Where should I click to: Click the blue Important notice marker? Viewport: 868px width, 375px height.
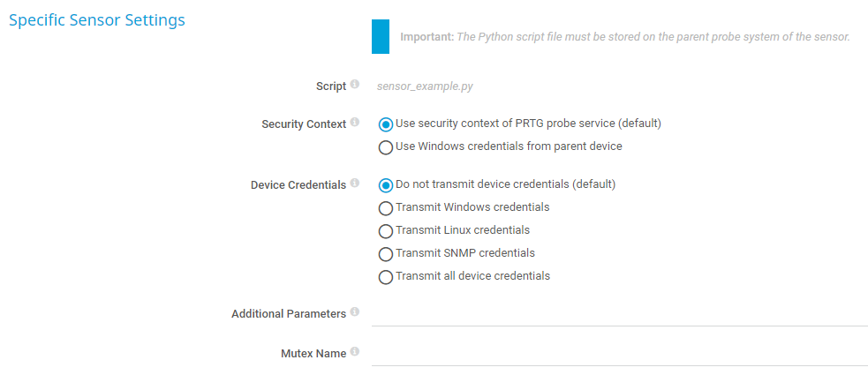[381, 37]
